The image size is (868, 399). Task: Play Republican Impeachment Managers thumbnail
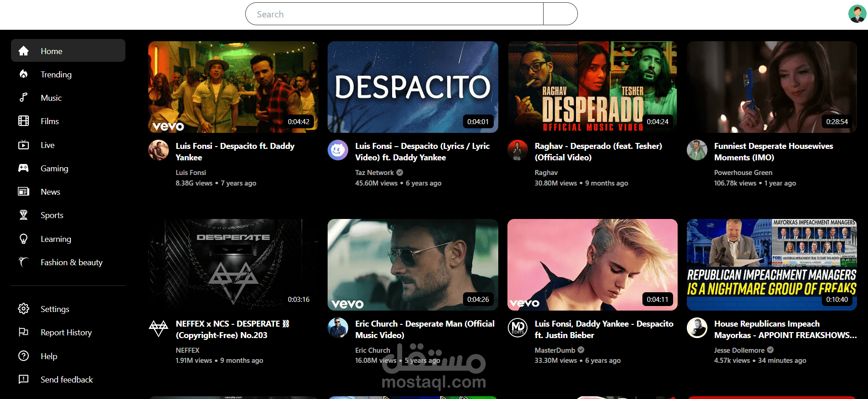pos(772,265)
